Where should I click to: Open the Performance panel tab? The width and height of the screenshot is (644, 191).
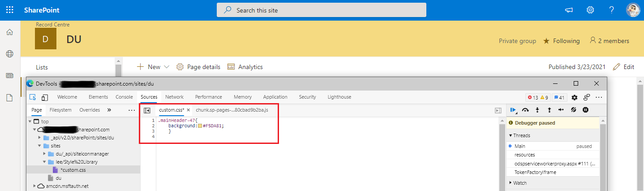coord(208,97)
